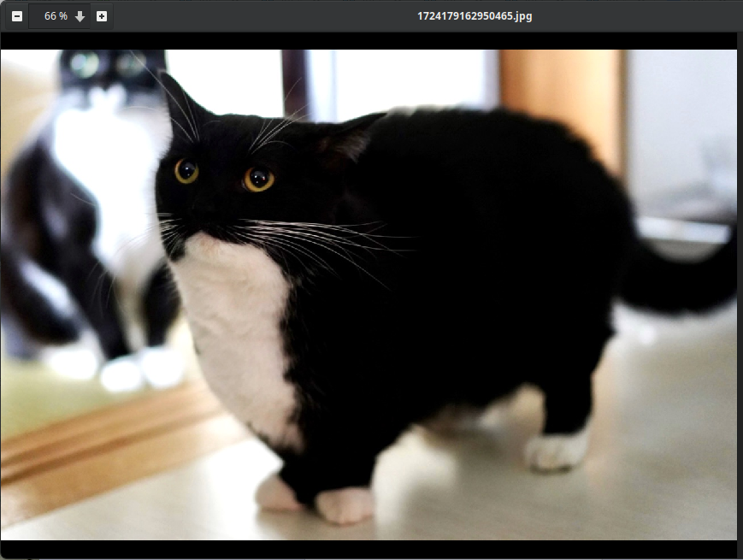Zoom in with the plus button

coord(102,16)
